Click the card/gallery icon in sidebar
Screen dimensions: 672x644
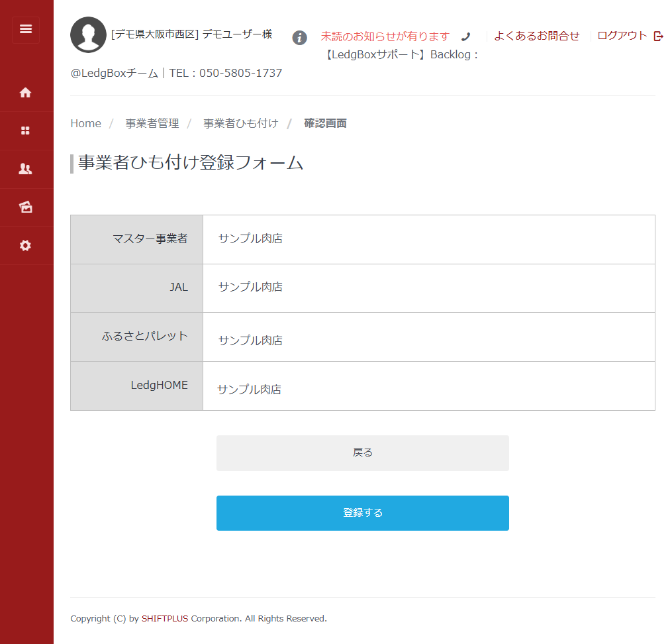[26, 207]
